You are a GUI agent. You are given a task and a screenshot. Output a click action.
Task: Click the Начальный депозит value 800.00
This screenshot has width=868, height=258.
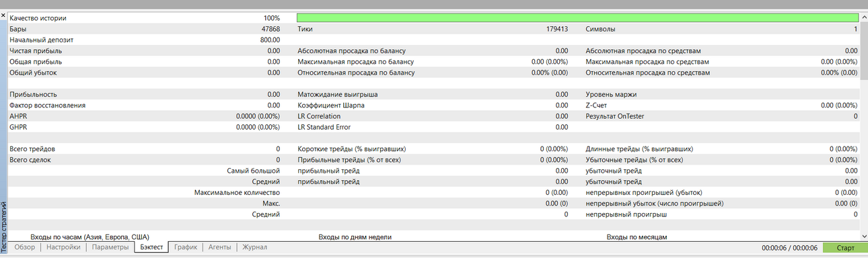pos(270,40)
